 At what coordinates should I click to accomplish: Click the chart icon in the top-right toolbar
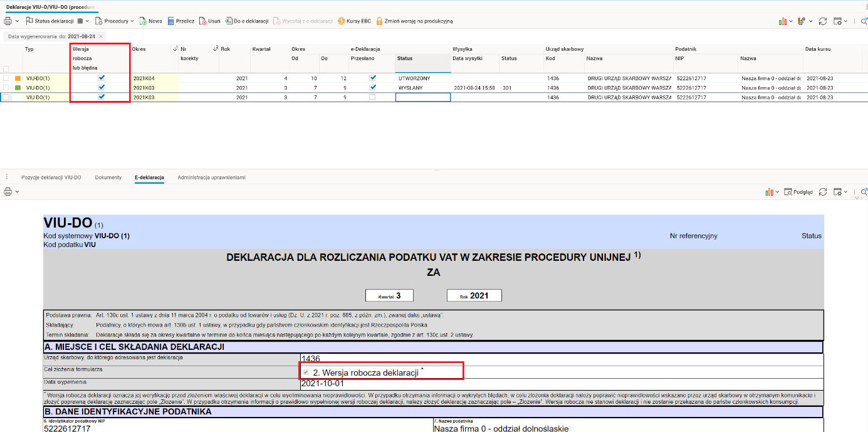tap(783, 21)
